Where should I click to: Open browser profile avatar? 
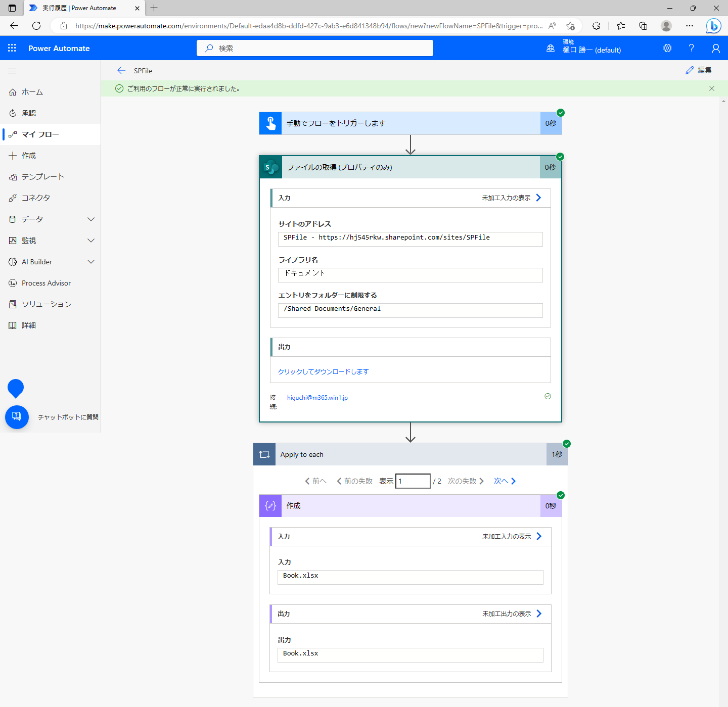click(x=666, y=26)
